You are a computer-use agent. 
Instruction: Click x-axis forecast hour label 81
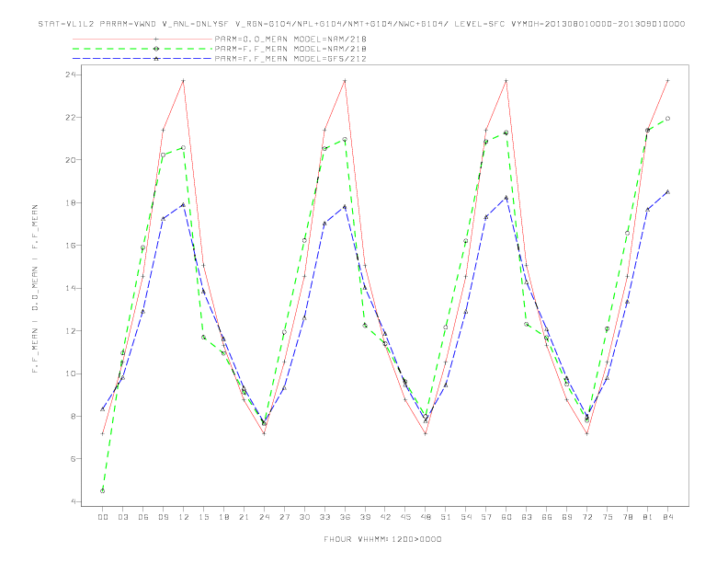[648, 517]
